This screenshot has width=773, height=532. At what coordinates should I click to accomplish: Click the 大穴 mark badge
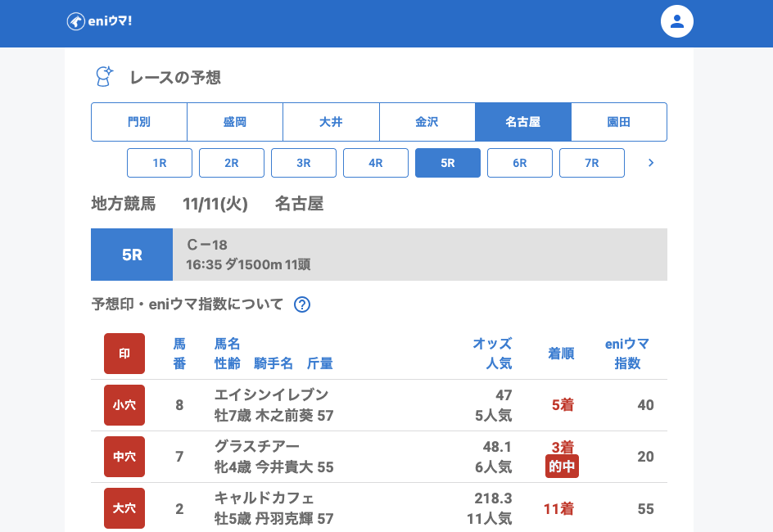124,508
